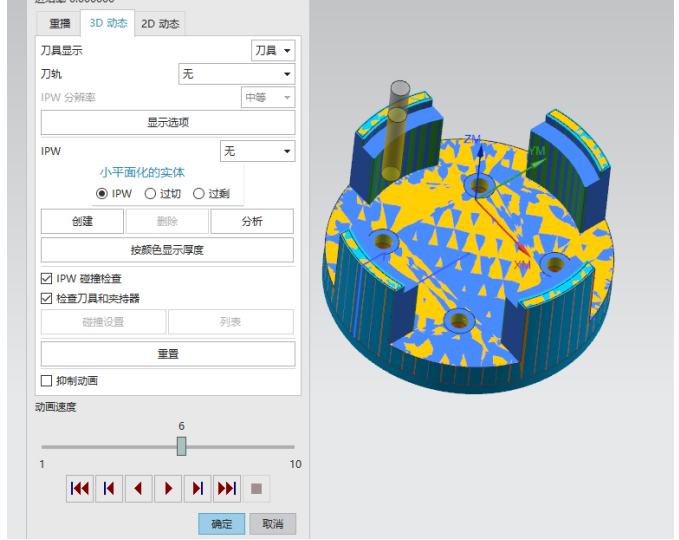Viewport: 679px width, 540px height.
Task: Rewind to start of tool path
Action: click(80, 488)
